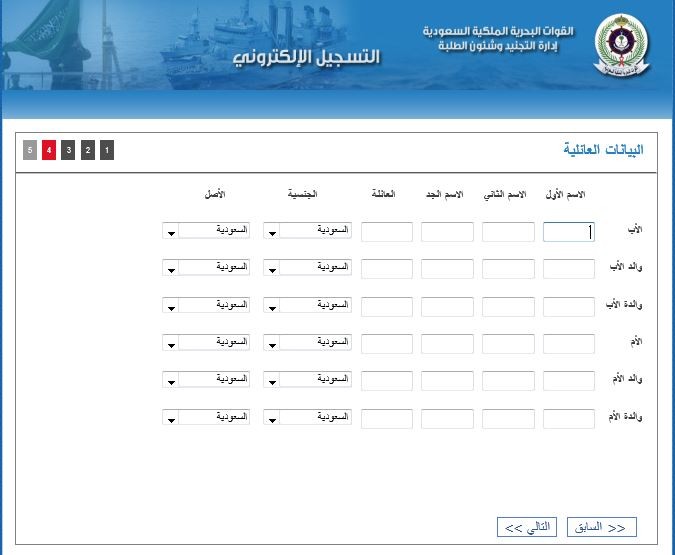Click the التالي (Next) button
The width and height of the screenshot is (675, 555).
[527, 527]
